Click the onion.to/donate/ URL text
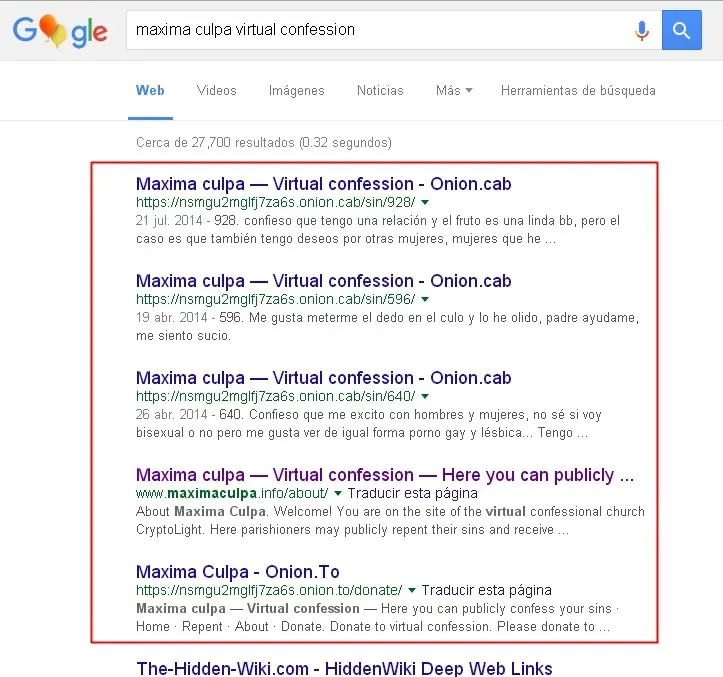723x677 pixels. pos(269,590)
